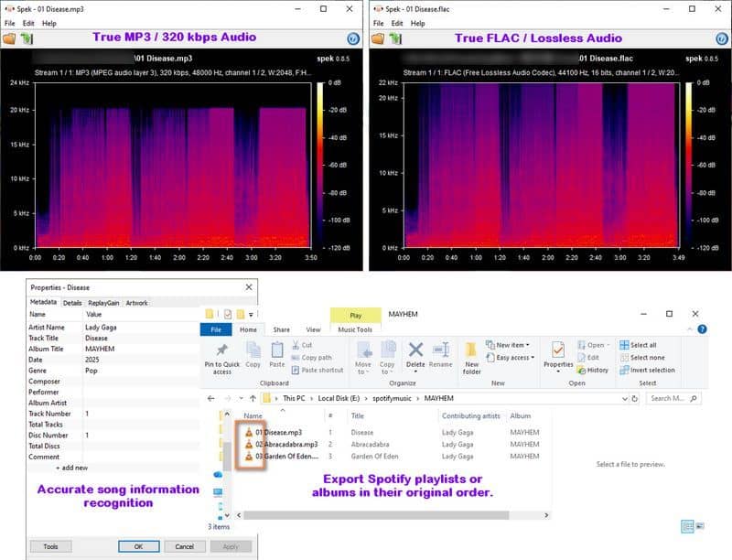This screenshot has height=560, width=732.
Task: Click Invert selection
Action: (648, 370)
